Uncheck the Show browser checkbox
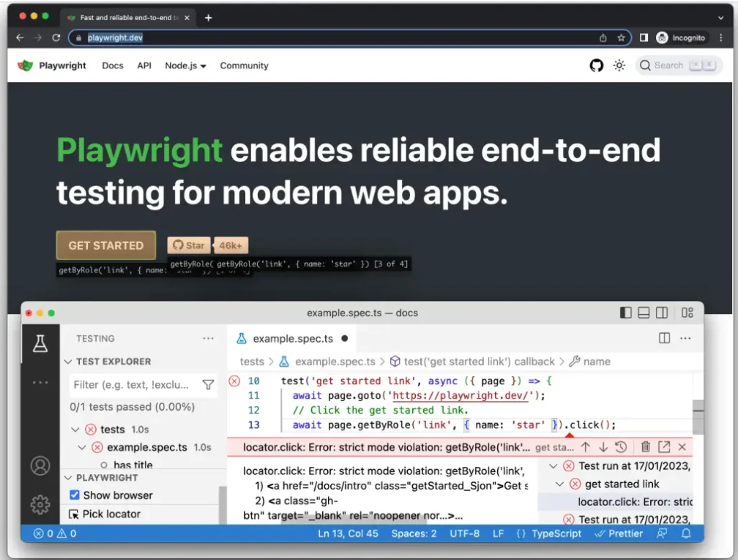 [74, 495]
